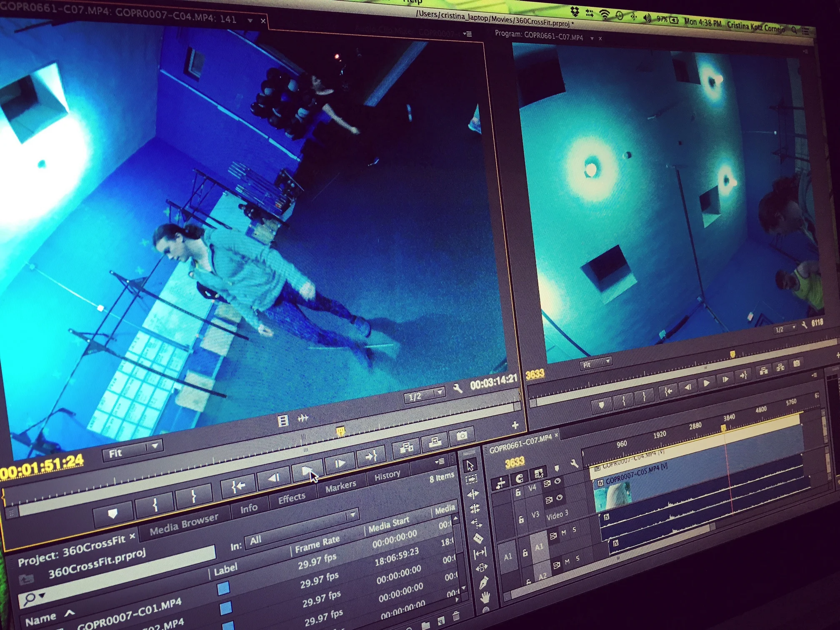Open Timeline display settings wrench
The height and width of the screenshot is (630, 840).
tap(574, 463)
